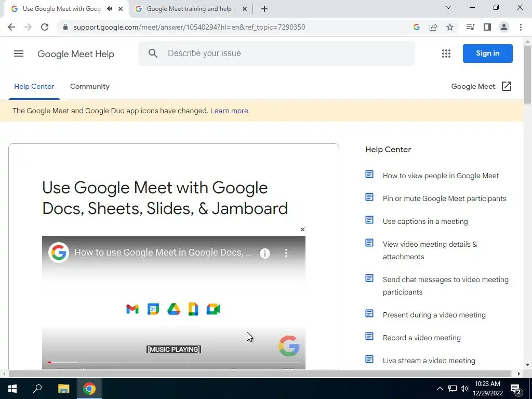Viewport: 532px width, 399px height.
Task: Mute tab audio via speaker icon
Action: (x=109, y=9)
